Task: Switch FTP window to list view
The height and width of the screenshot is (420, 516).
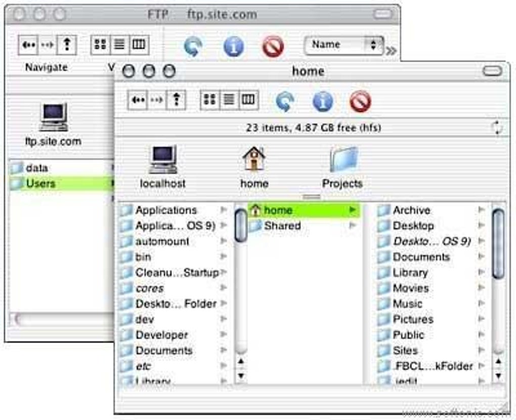Action: (x=119, y=45)
